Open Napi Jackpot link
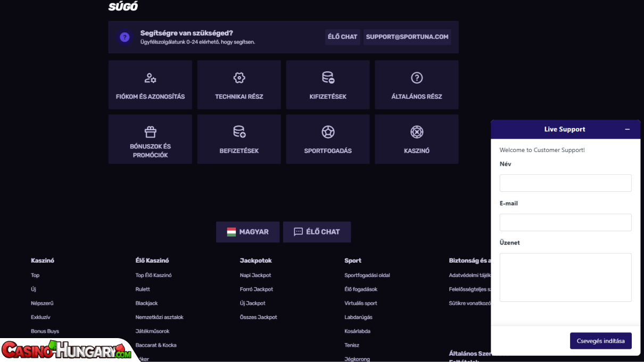This screenshot has height=362, width=644. click(255, 275)
